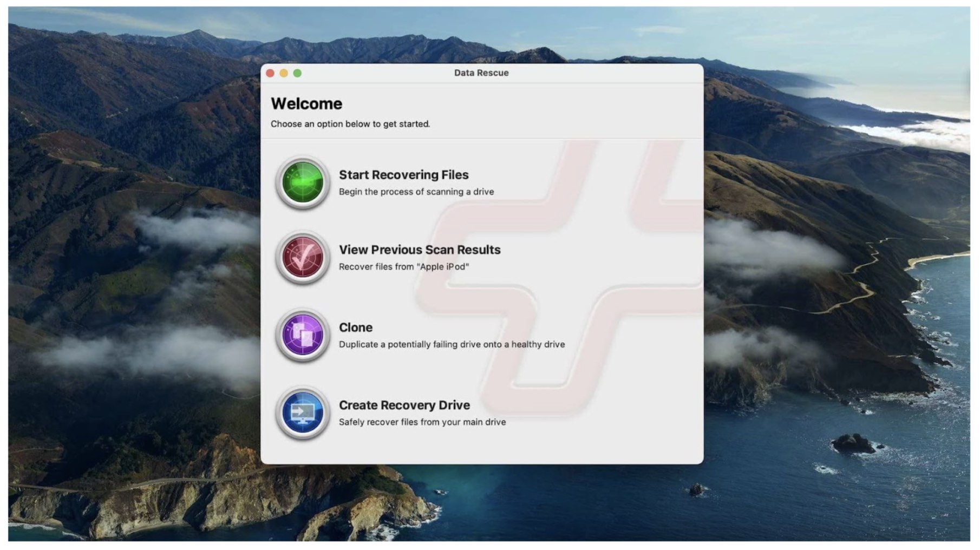The image size is (980, 550).
Task: Click "Choose an option below to get started." text
Action: [x=350, y=124]
